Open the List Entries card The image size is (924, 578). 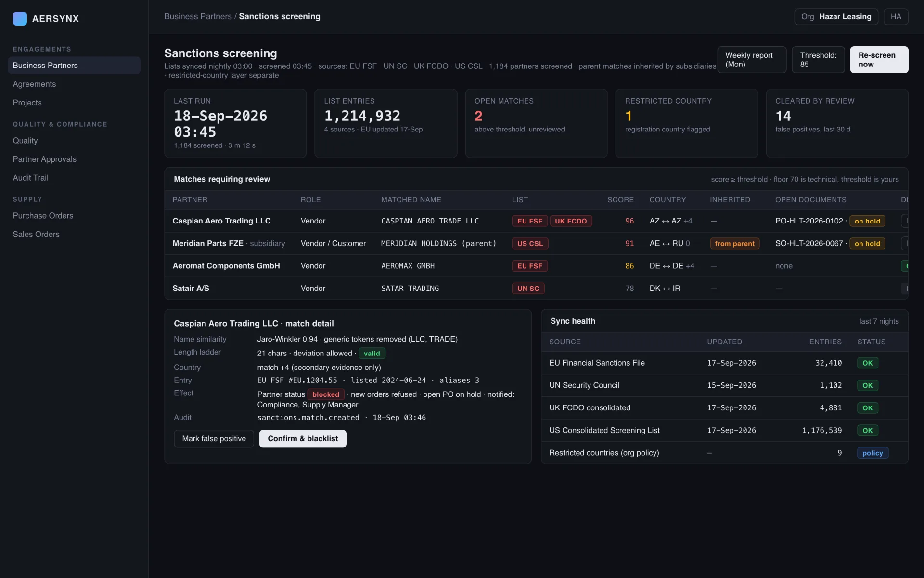[385, 123]
